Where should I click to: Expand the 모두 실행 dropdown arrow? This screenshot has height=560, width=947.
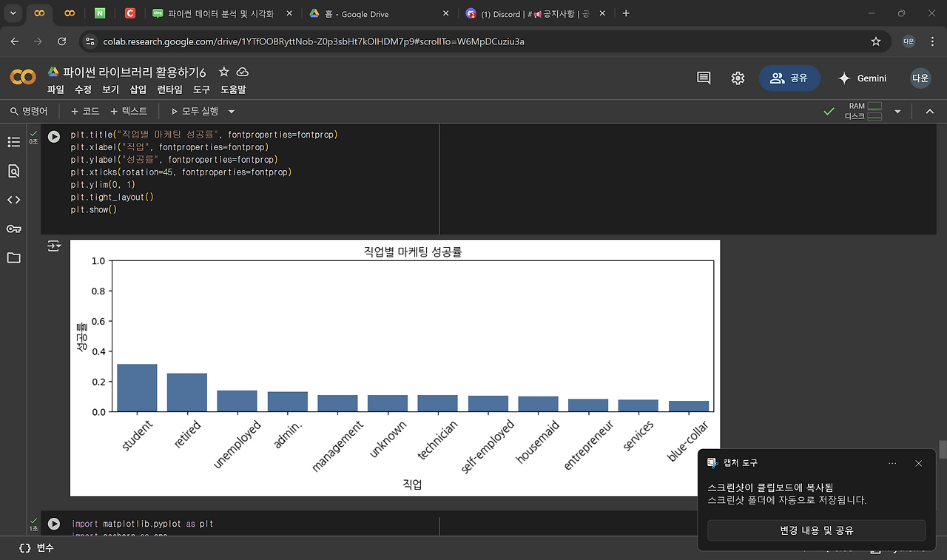tap(230, 111)
